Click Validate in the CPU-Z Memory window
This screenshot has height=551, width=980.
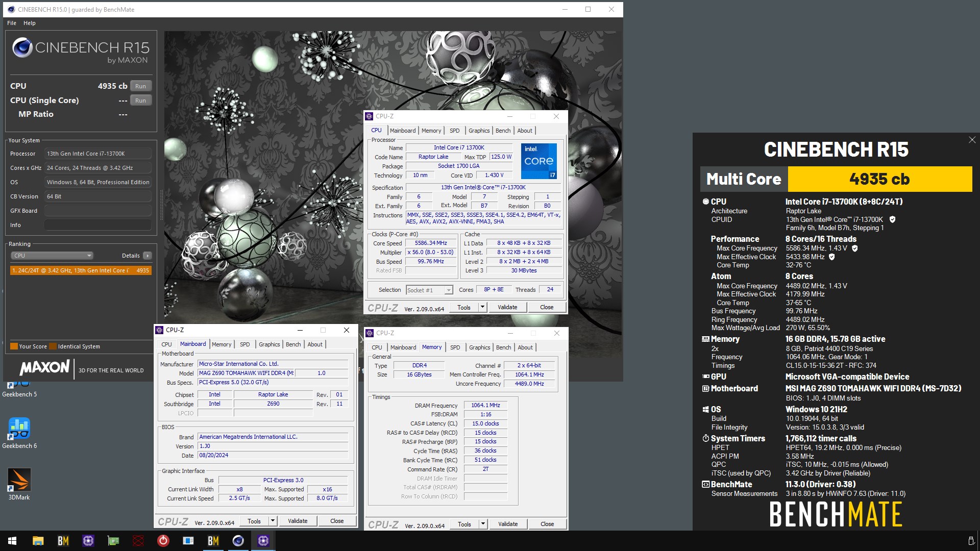(508, 524)
